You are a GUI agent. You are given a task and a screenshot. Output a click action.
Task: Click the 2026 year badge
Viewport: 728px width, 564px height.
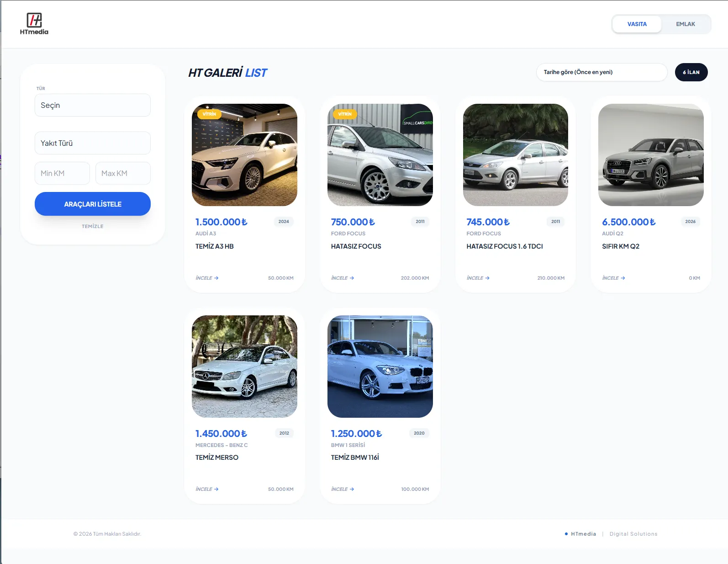(691, 222)
